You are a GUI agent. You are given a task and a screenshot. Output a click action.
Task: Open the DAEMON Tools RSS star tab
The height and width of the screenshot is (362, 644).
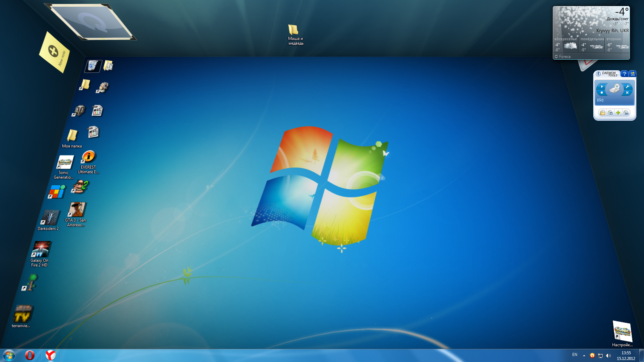pos(633,74)
